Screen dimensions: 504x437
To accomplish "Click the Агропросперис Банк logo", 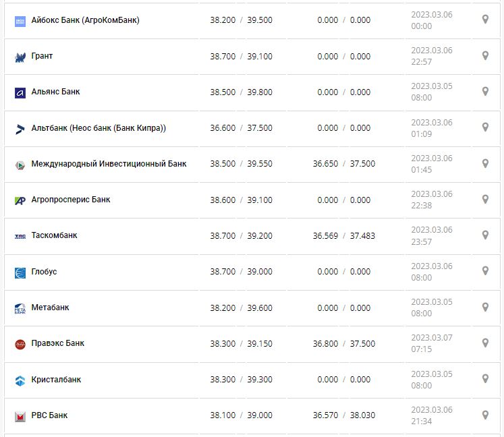I will coord(20,200).
